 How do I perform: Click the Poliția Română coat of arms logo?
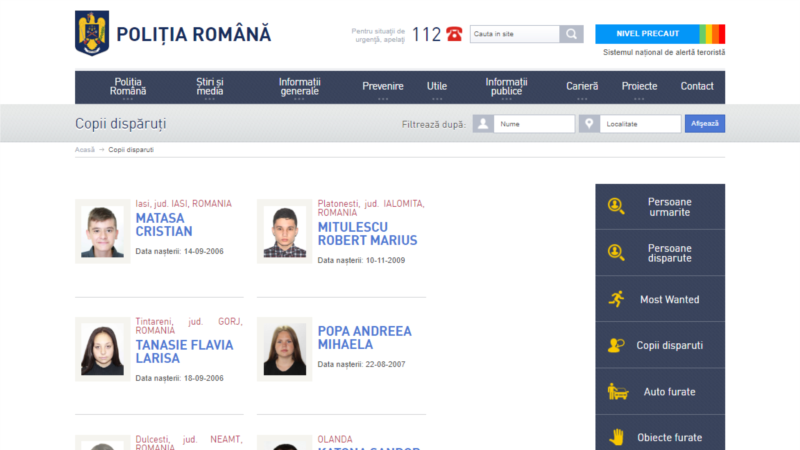[x=92, y=33]
